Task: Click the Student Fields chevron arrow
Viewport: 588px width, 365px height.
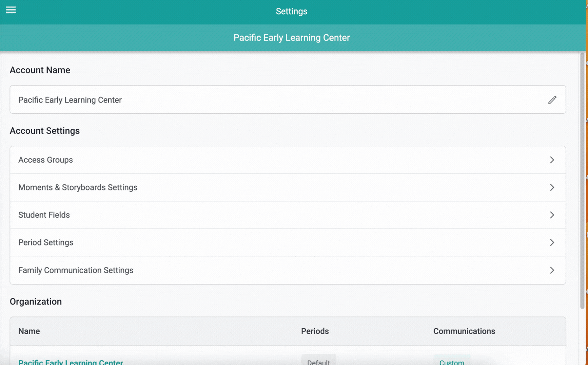Action: tap(552, 215)
